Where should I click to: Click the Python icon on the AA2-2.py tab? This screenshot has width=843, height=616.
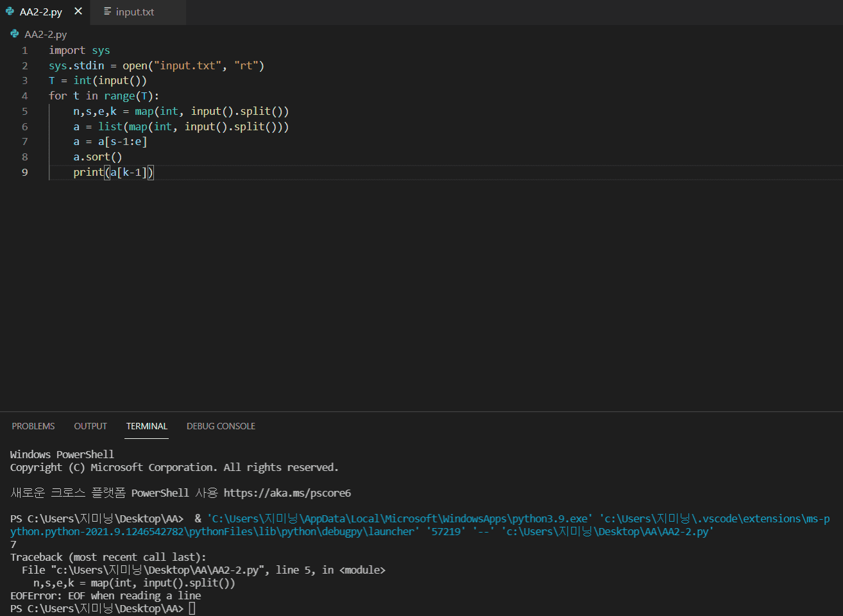pyautogui.click(x=10, y=12)
